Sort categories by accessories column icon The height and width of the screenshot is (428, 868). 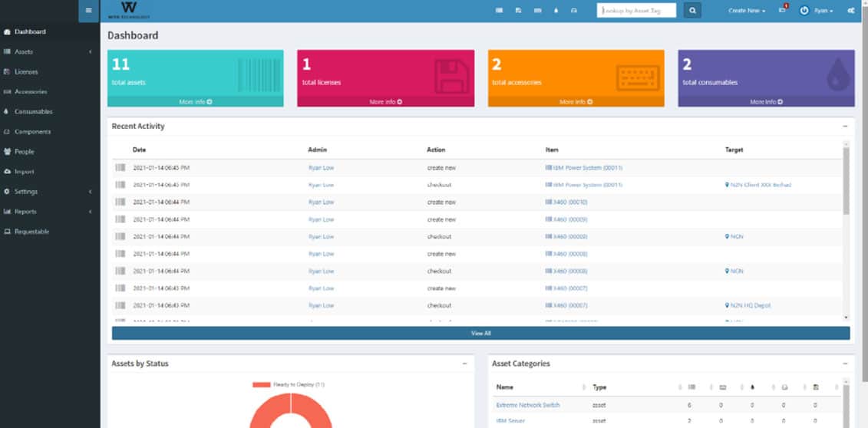pos(722,387)
